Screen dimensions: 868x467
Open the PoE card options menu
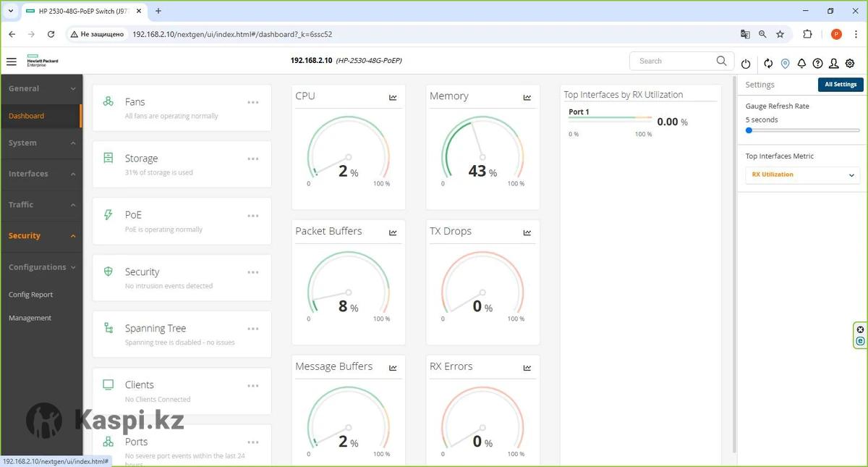coord(253,216)
